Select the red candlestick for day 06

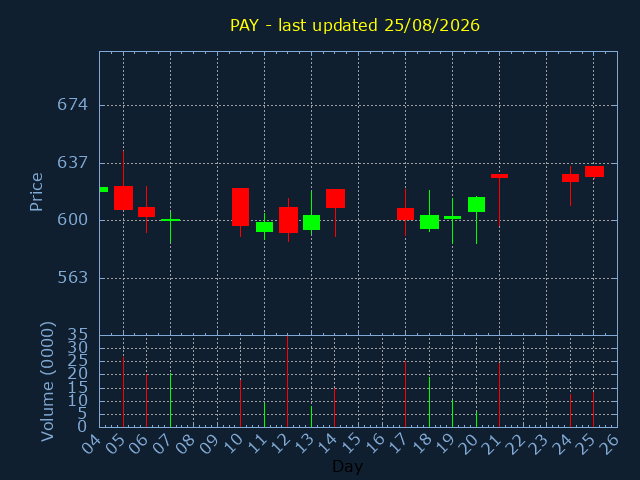(x=147, y=212)
